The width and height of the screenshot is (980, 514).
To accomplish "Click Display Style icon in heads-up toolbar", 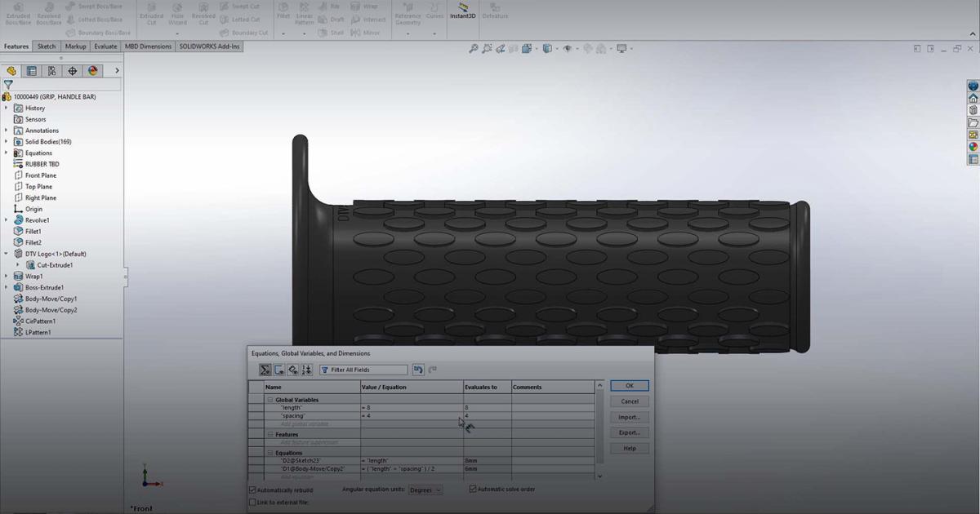I will [x=547, y=49].
